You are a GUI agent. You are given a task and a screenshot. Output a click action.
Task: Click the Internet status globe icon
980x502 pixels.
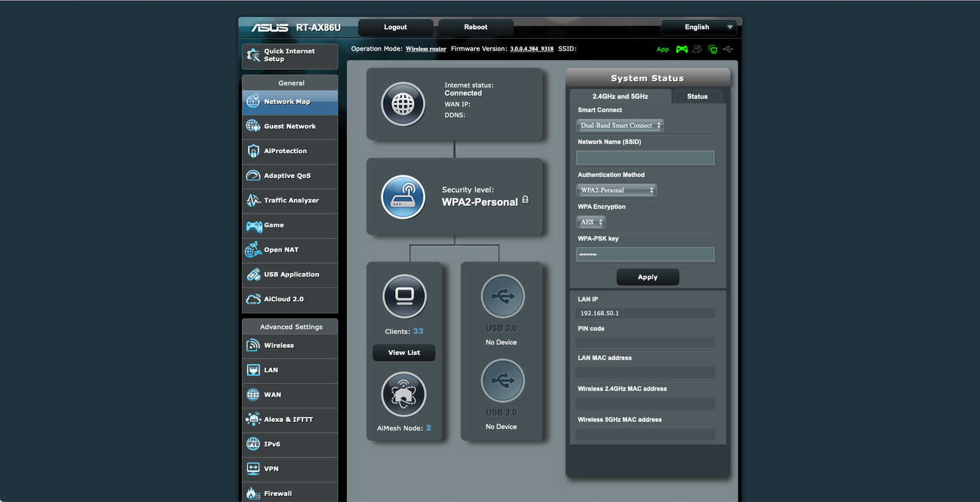click(x=403, y=104)
